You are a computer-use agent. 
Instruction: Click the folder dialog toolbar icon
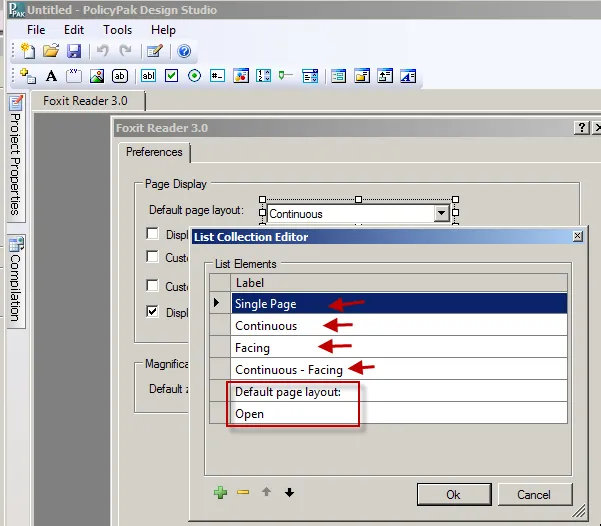click(x=362, y=76)
